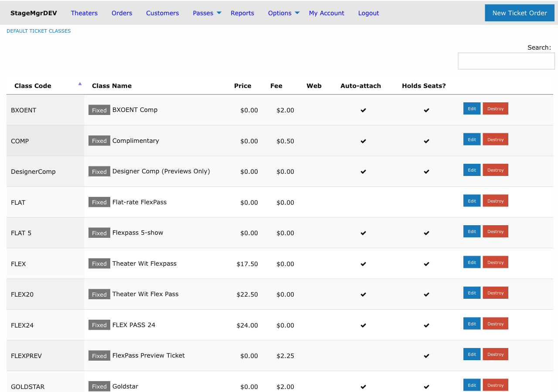
Task: Destroy the FLAT ticket class
Action: 495,201
